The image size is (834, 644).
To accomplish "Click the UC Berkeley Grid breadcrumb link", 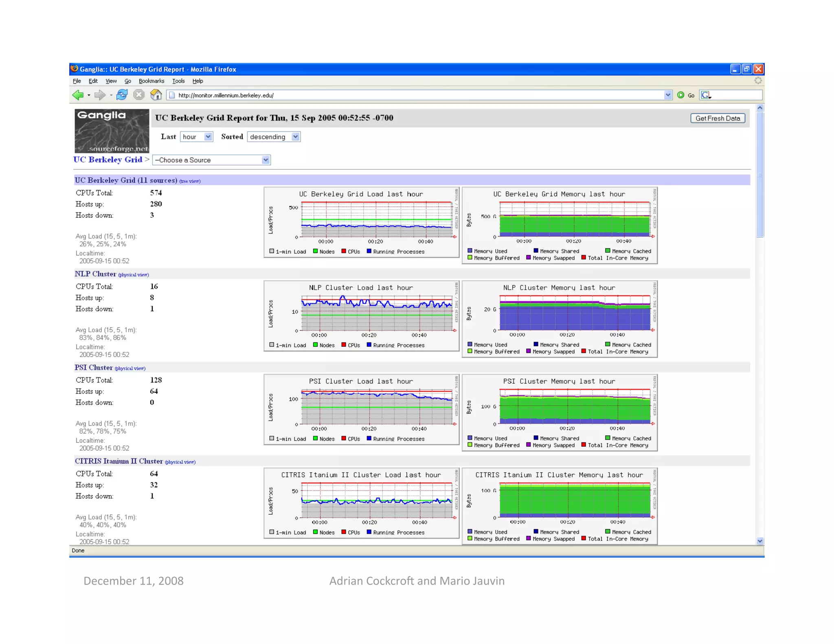I will tap(108, 160).
